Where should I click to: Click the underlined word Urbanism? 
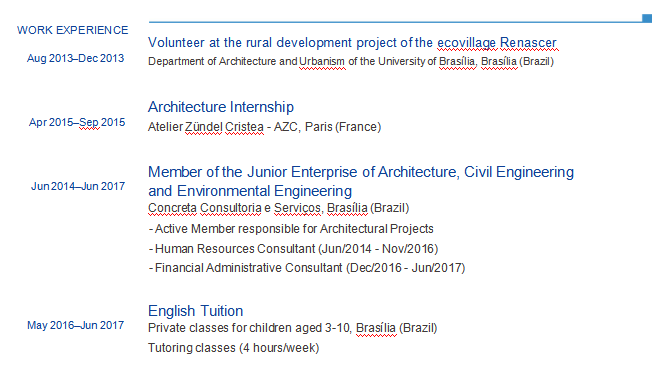coord(322,61)
